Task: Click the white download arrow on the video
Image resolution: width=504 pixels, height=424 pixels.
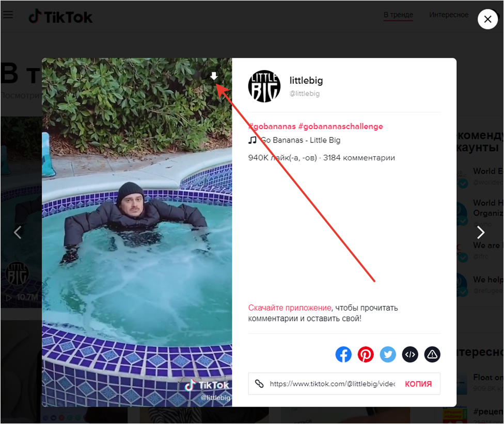Action: [x=214, y=76]
